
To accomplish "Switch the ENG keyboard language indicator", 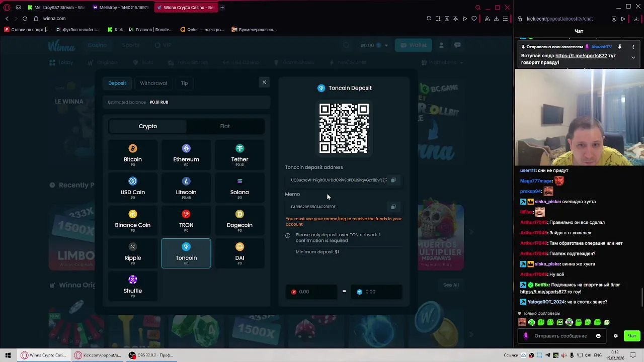I will pyautogui.click(x=598, y=355).
